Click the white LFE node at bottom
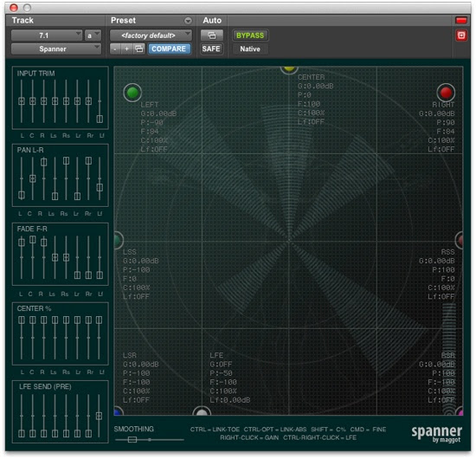Screen dimensions: 476x459 (x=202, y=411)
